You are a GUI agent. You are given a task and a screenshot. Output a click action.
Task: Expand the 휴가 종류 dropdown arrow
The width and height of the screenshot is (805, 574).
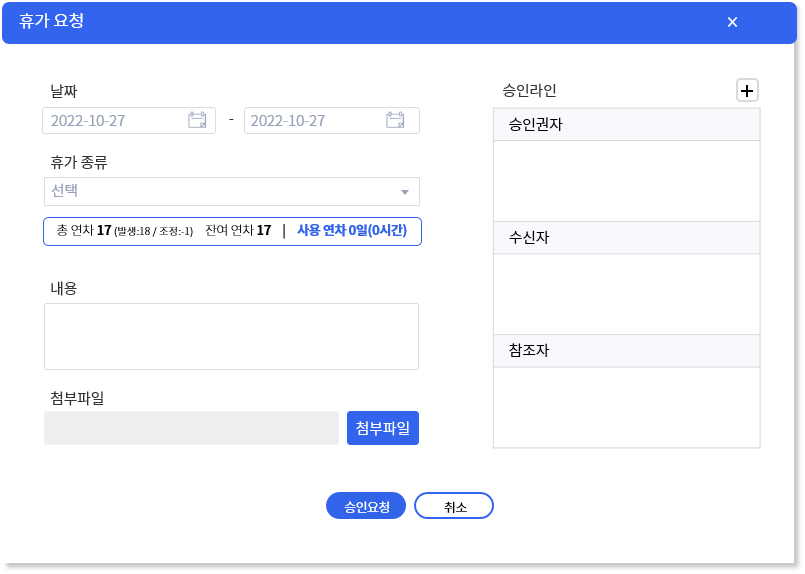[x=405, y=192]
